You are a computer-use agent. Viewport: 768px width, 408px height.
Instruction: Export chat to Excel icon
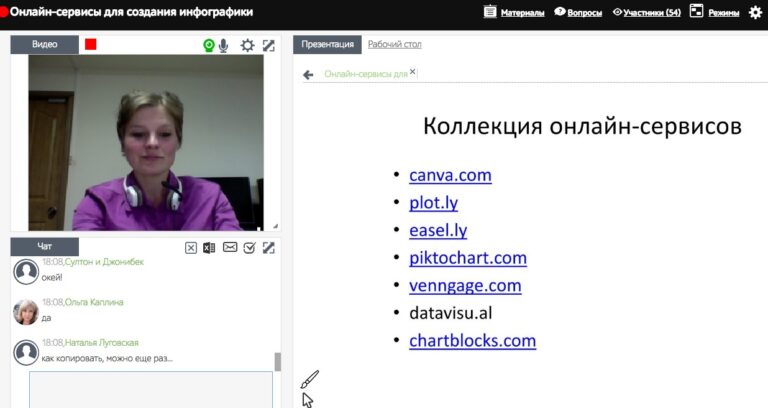pyautogui.click(x=209, y=248)
